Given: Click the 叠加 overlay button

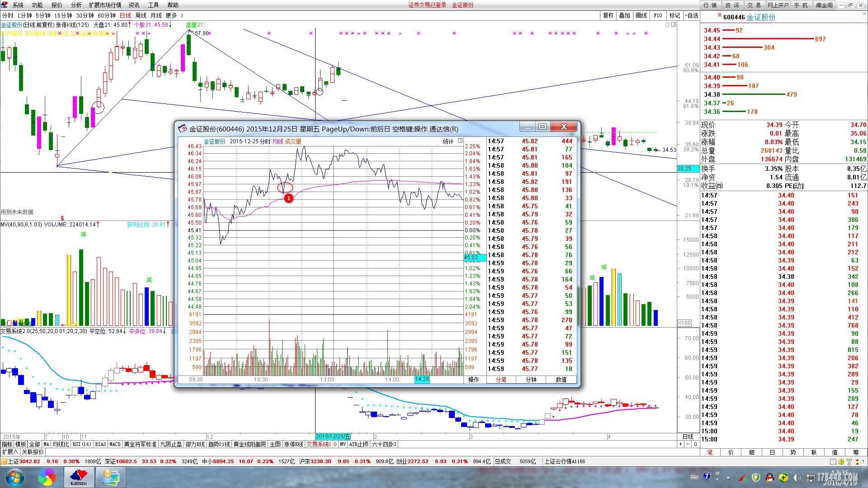Looking at the screenshot, I should 625,15.
